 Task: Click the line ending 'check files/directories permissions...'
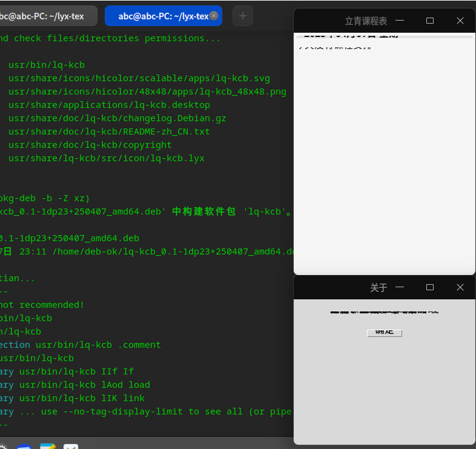tap(110, 38)
